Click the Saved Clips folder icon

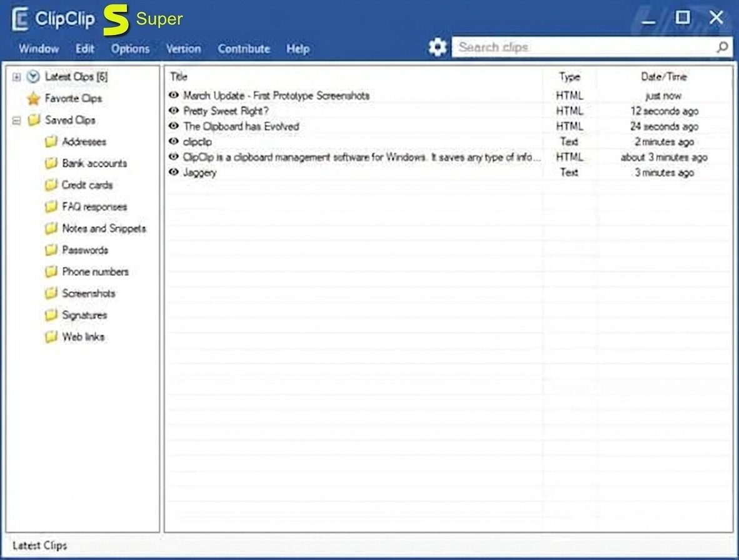pos(34,120)
